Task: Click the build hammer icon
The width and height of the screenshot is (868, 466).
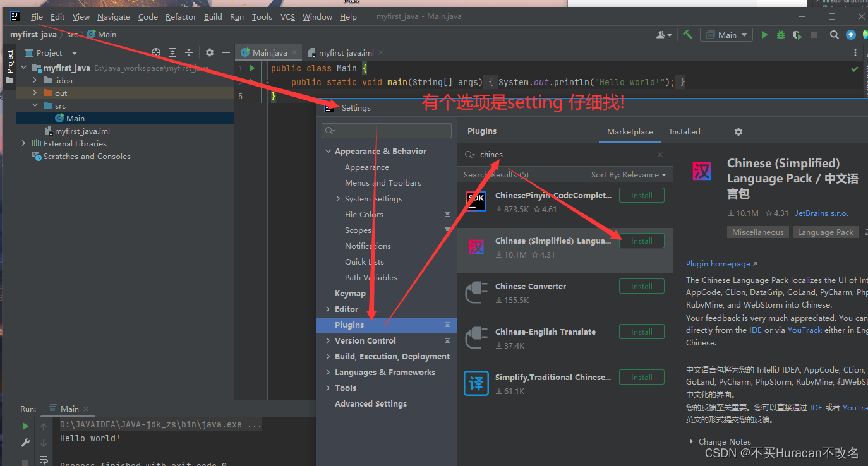Action: (687, 35)
